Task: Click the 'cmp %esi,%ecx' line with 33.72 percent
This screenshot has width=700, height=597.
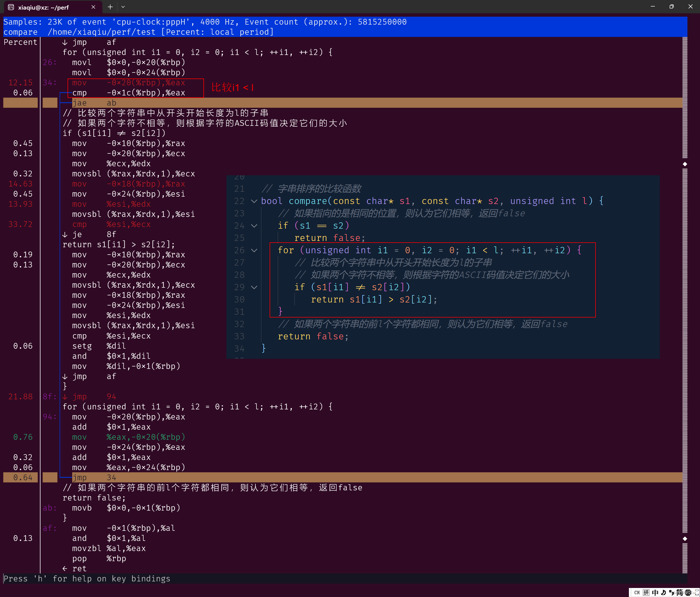Action: tap(111, 224)
